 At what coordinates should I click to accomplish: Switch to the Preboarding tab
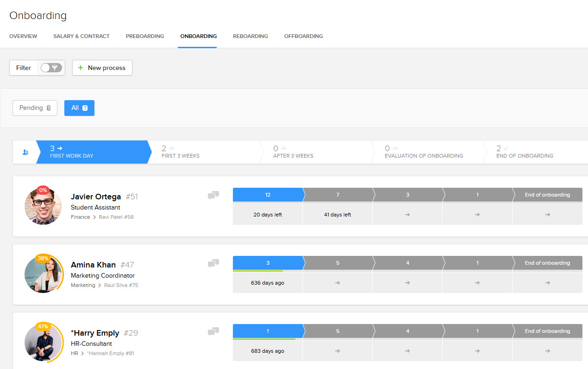(x=145, y=36)
